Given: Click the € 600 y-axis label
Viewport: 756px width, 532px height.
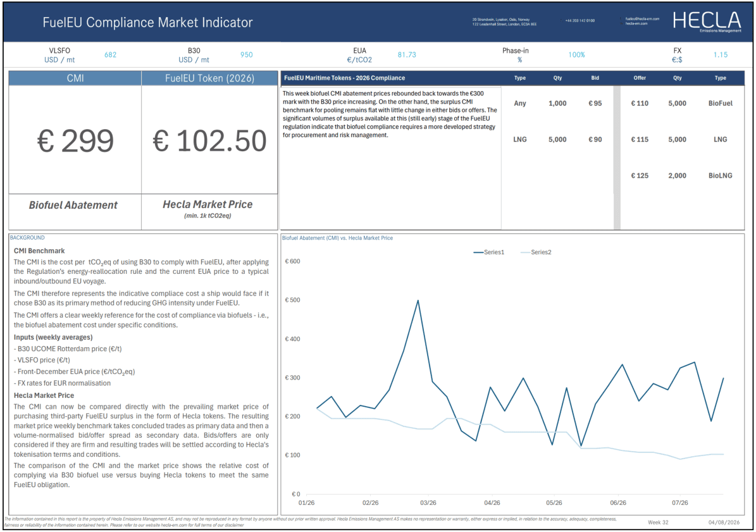Looking at the screenshot, I should click(292, 261).
